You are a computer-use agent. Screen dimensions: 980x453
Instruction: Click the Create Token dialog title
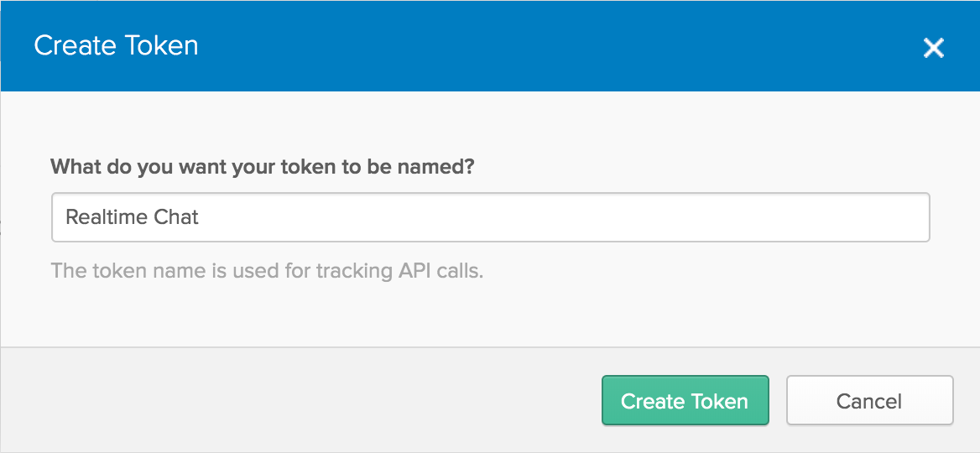116,45
